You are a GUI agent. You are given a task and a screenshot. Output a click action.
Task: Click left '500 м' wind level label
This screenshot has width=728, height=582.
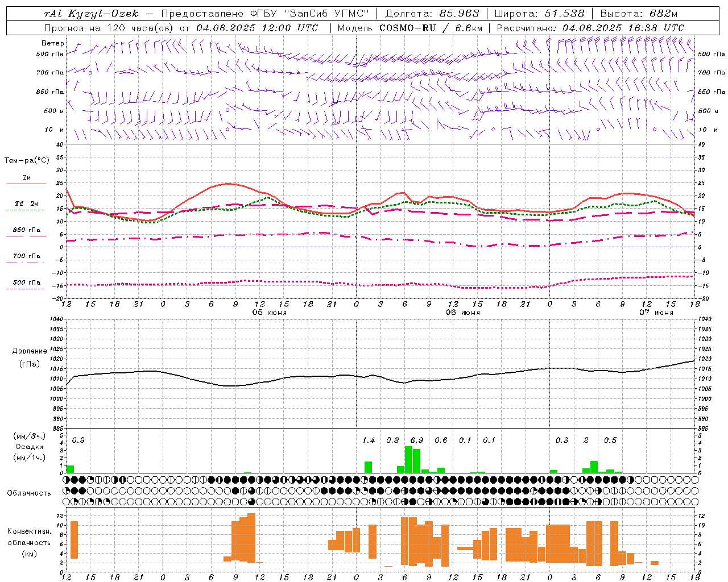54,111
